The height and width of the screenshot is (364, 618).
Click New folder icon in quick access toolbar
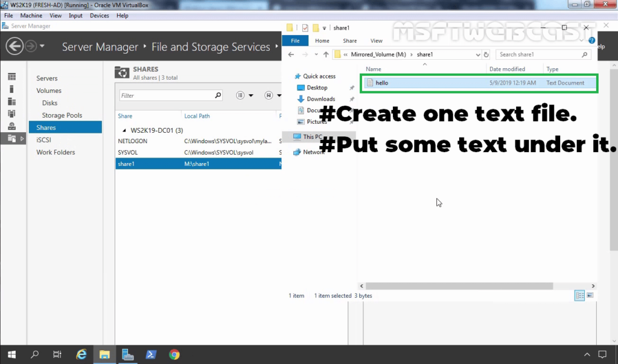click(316, 28)
